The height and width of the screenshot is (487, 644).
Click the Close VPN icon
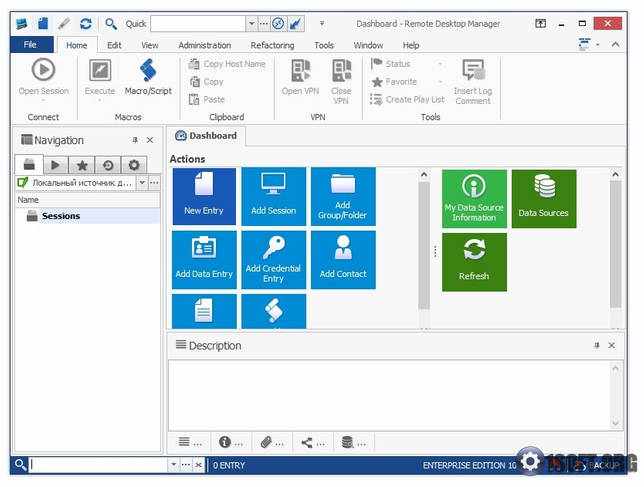tap(341, 70)
